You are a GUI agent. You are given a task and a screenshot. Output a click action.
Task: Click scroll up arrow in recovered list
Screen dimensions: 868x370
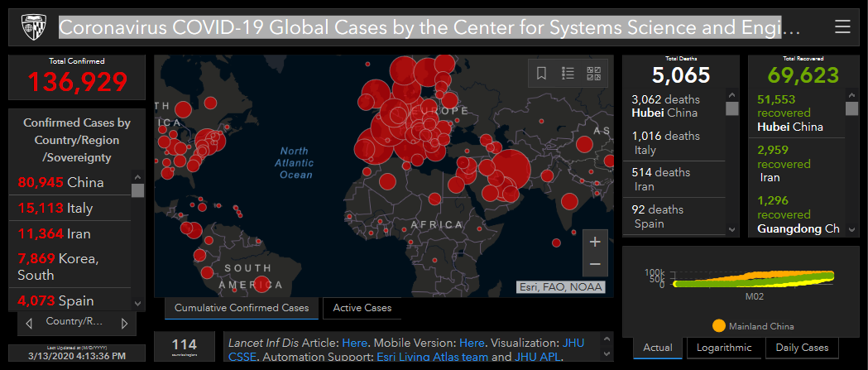click(x=851, y=94)
